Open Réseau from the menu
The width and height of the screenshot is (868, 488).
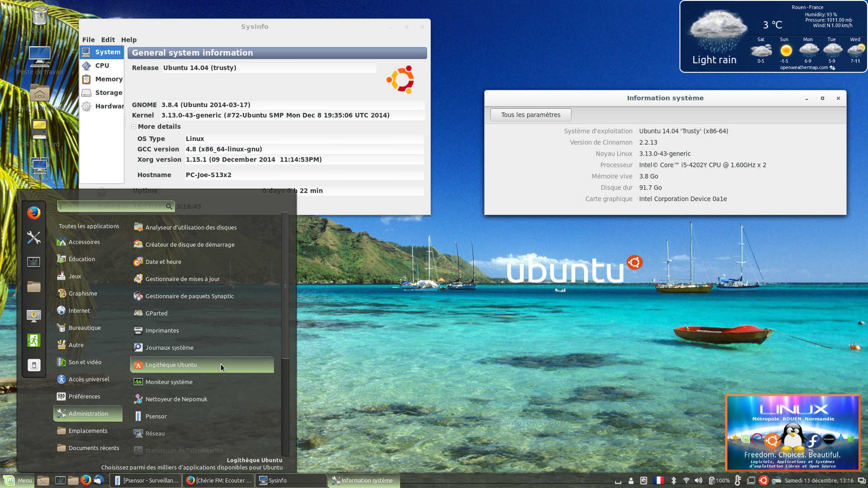point(202,434)
